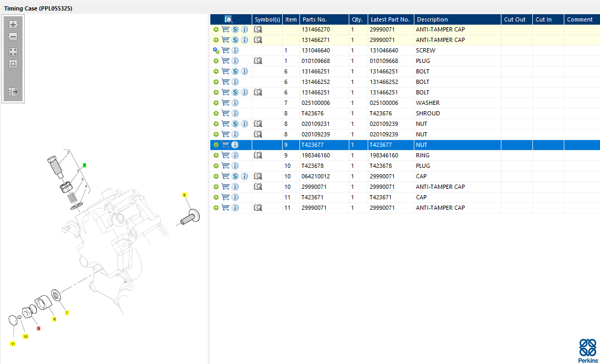Select parts number T423671 cell
The image size is (600, 364).
point(325,197)
